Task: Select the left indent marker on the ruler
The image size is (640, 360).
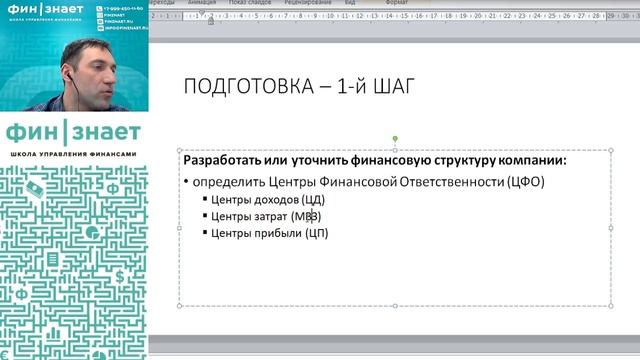Action: tap(211, 20)
